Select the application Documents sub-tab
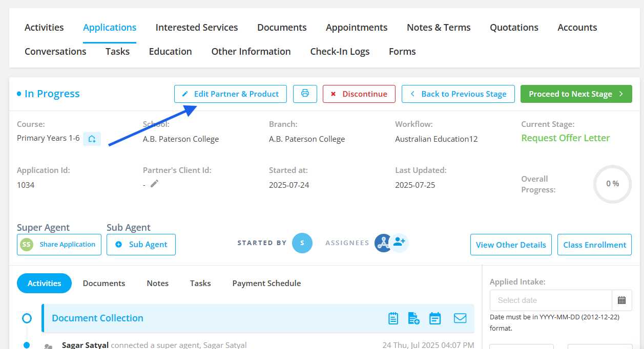 tap(104, 283)
